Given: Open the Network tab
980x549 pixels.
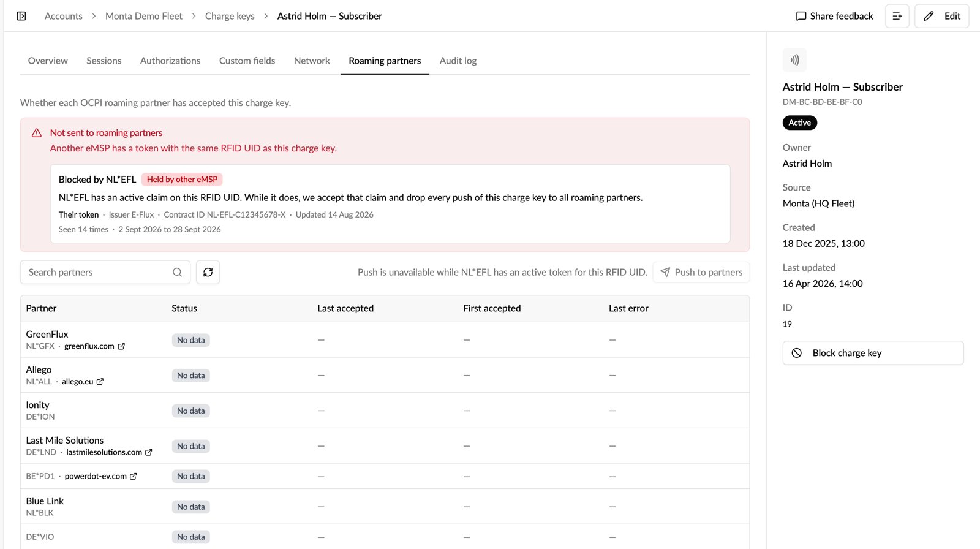Looking at the screenshot, I should click(x=312, y=61).
